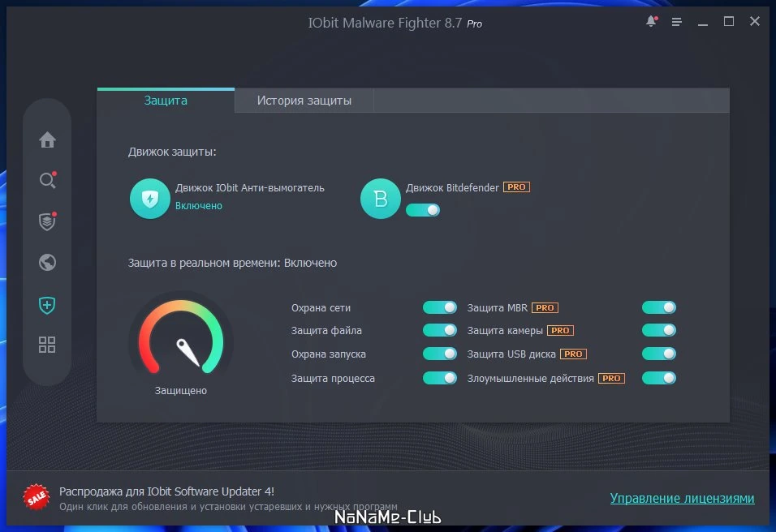Click the PRO badge next to Злоумышленные действия
The image size is (776, 532).
click(x=611, y=378)
